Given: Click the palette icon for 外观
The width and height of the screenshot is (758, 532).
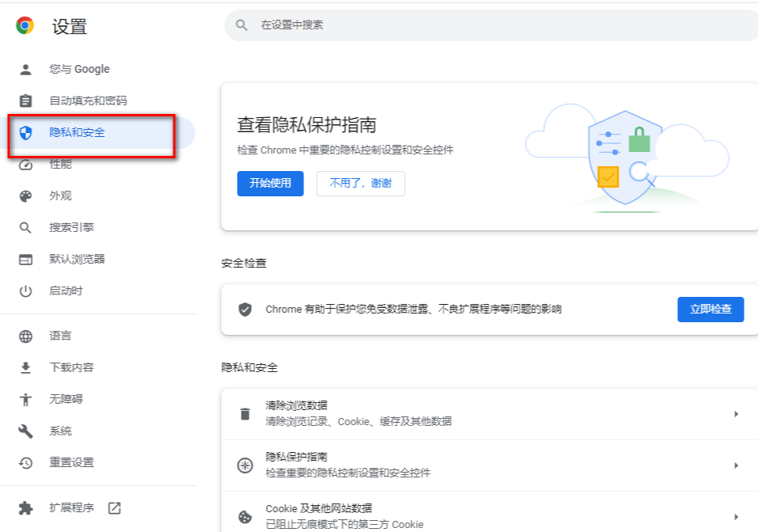Looking at the screenshot, I should pos(25,196).
